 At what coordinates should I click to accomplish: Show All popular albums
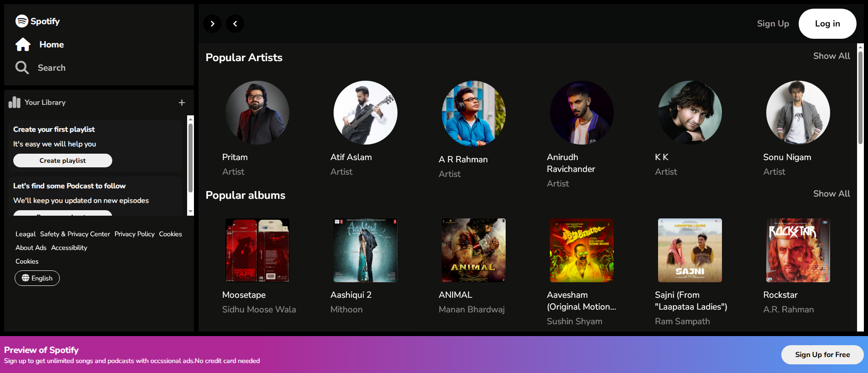pos(831,194)
